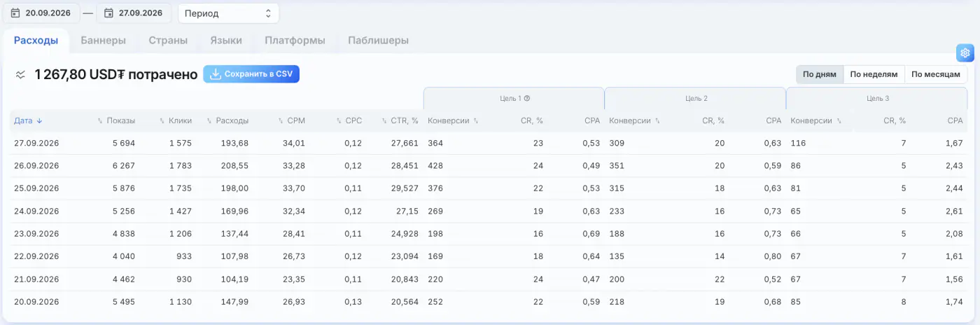This screenshot has width=980, height=325.
Task: Click the calendar icon beside 27.09.2026
Action: [x=109, y=13]
